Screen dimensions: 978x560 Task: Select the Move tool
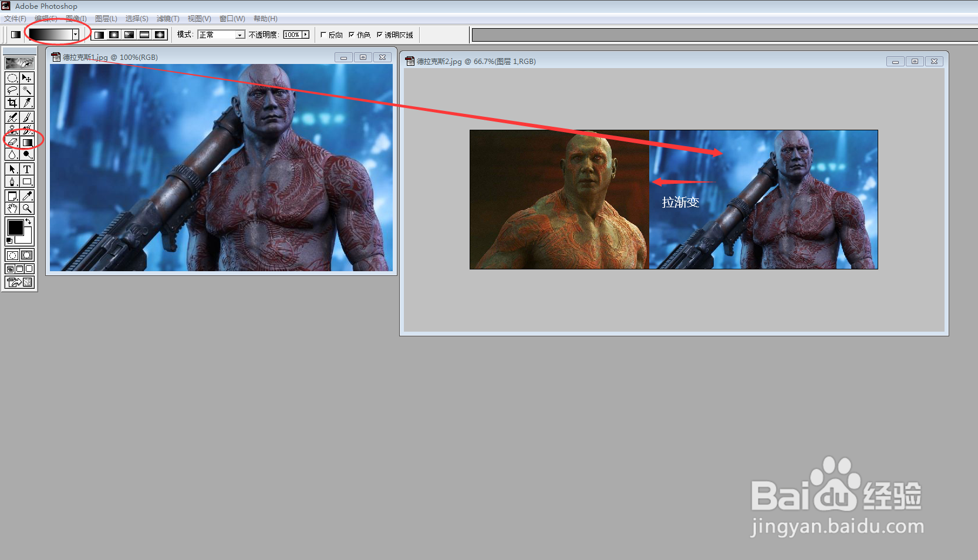[27, 78]
